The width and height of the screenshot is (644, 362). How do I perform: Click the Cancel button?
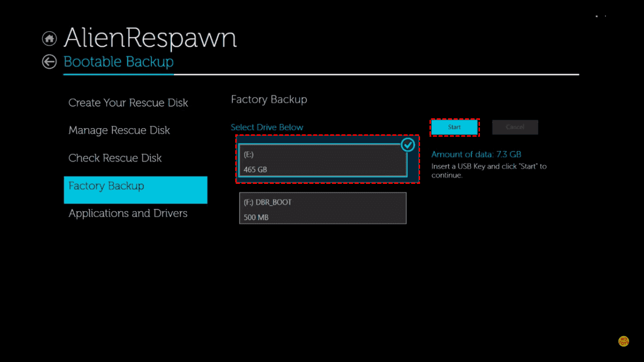pos(515,127)
